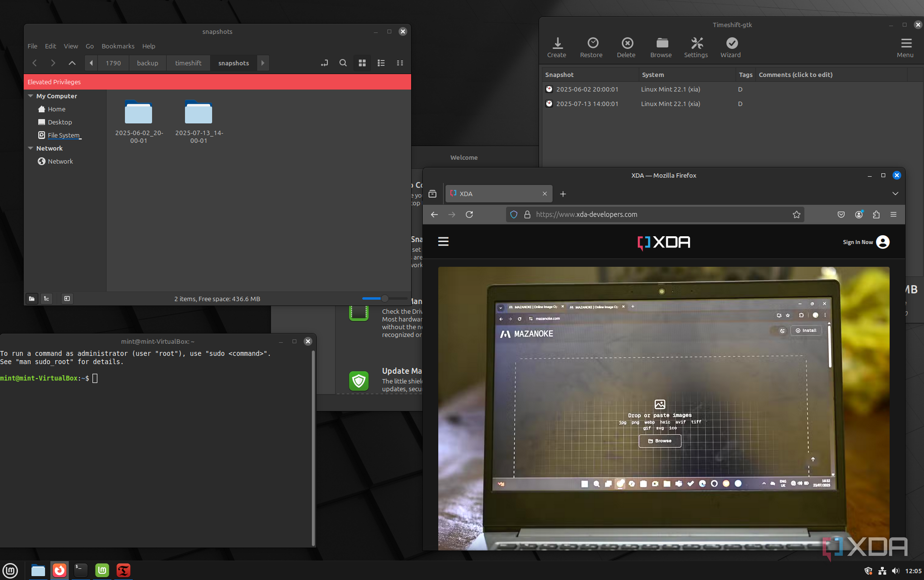
Task: Collapse the Network sidebar section
Action: point(31,148)
